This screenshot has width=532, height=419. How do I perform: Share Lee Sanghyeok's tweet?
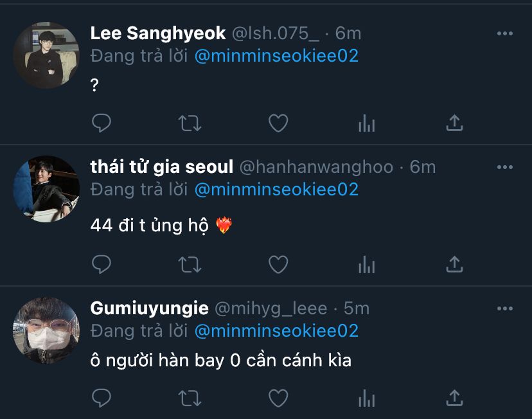point(454,123)
